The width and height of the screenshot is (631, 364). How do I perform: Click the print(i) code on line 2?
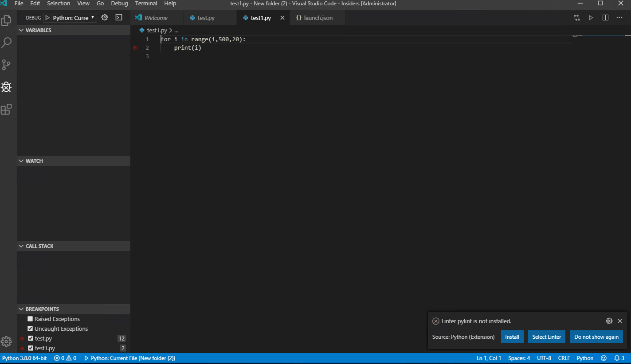point(188,48)
